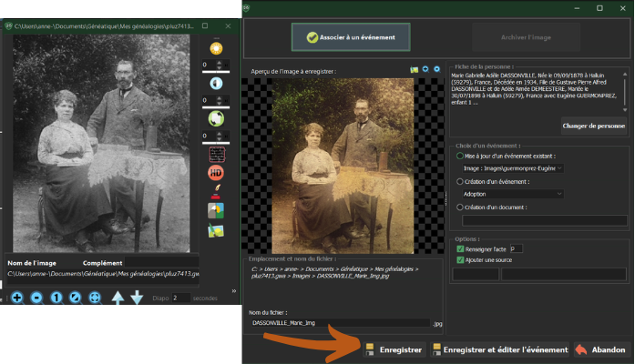Click the zoom in plus icon
The image size is (635, 364).
point(17,298)
